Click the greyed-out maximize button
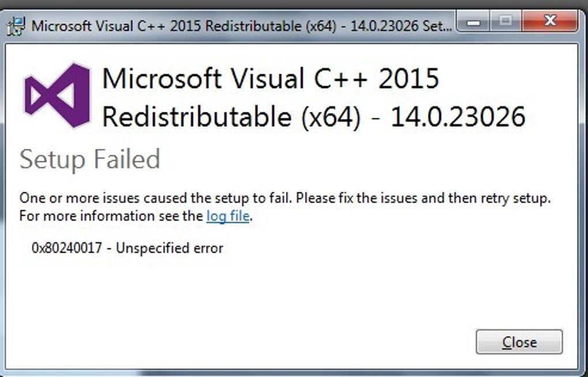This screenshot has height=377, width=588. pyautogui.click(x=506, y=23)
